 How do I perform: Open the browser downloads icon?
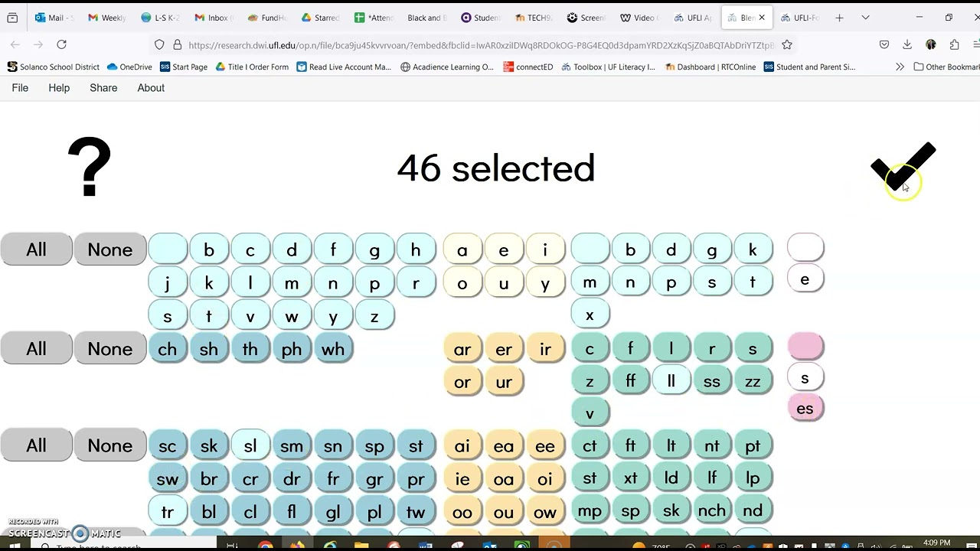click(907, 45)
